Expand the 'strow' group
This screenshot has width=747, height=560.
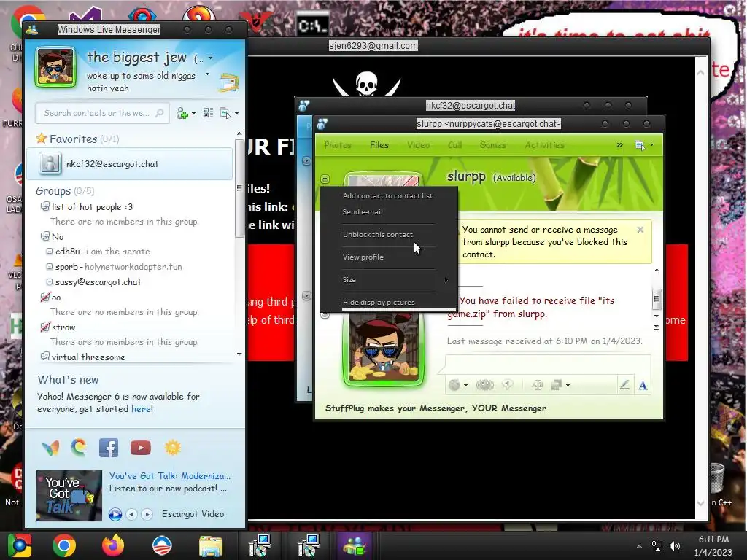click(45, 327)
